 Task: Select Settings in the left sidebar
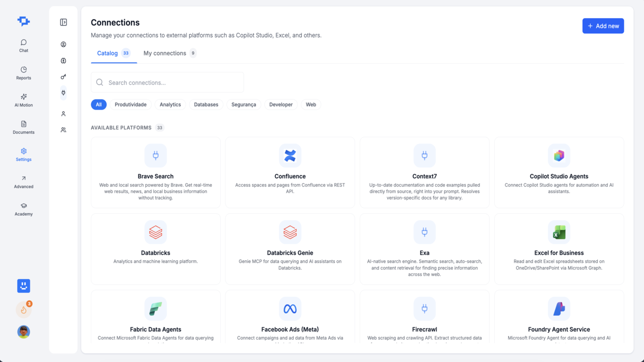coord(24,154)
